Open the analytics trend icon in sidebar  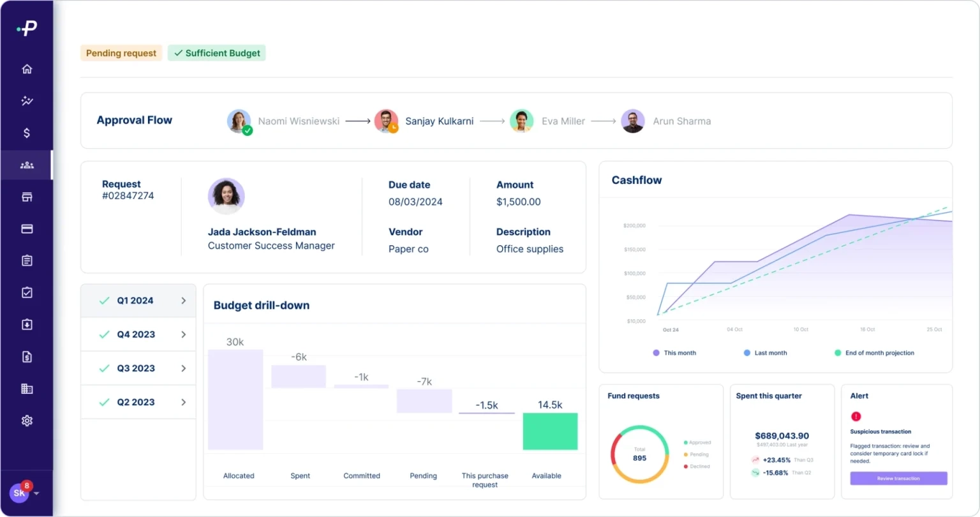click(x=27, y=101)
